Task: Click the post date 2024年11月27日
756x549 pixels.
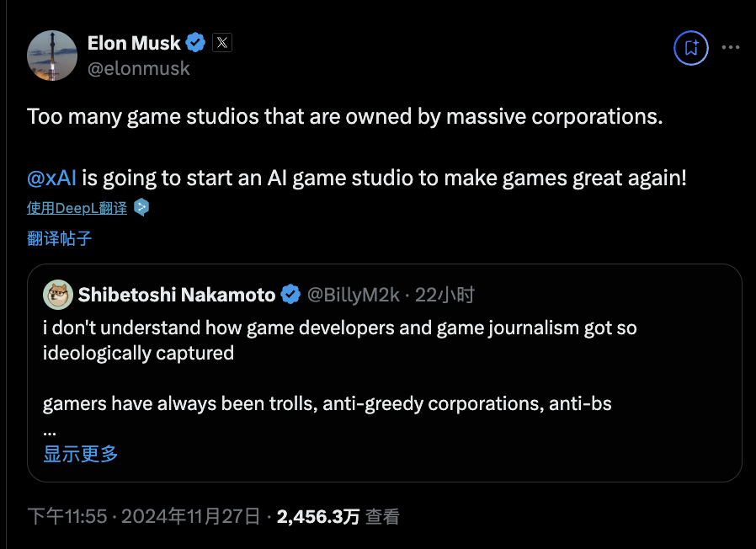Action: point(191,517)
